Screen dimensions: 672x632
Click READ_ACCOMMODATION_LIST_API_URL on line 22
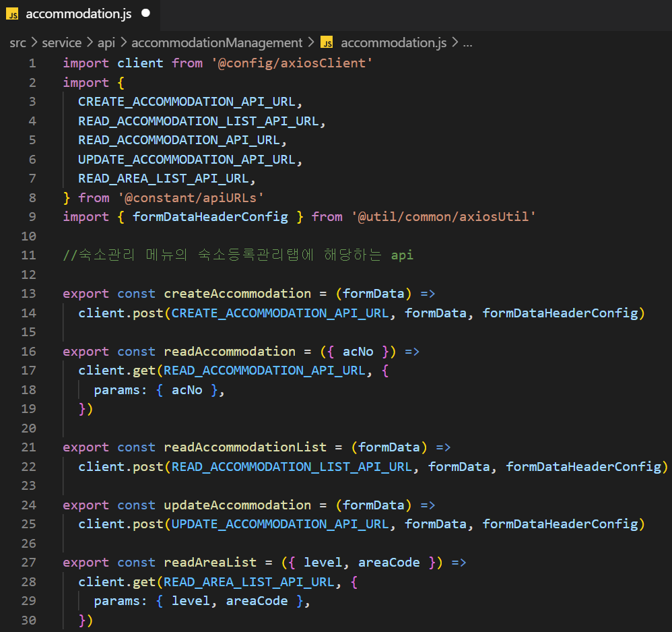tap(292, 466)
